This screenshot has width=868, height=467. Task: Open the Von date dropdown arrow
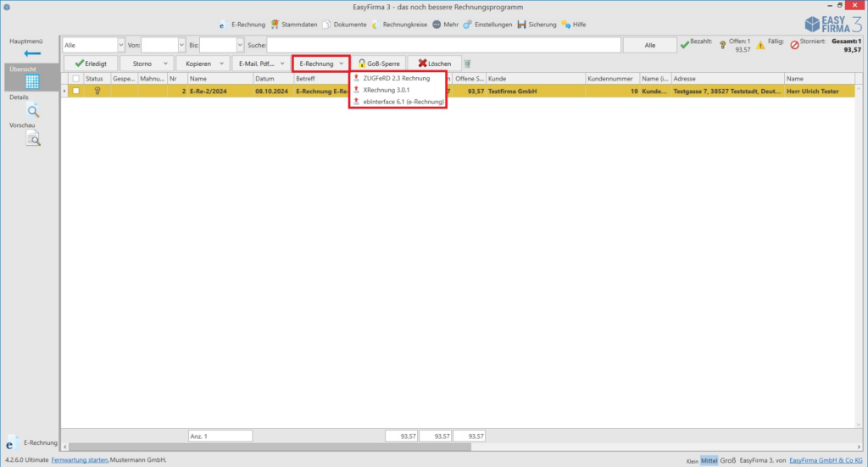click(x=181, y=45)
